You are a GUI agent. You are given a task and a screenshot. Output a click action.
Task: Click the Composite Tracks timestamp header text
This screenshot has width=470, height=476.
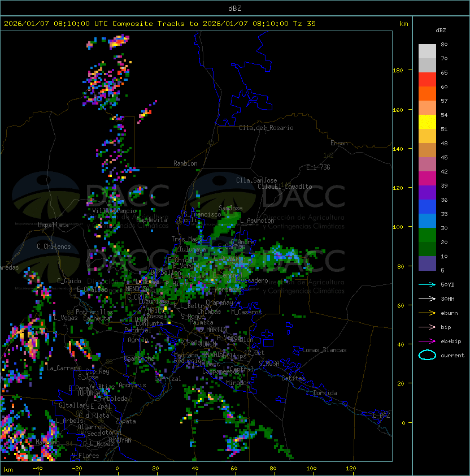(x=160, y=24)
